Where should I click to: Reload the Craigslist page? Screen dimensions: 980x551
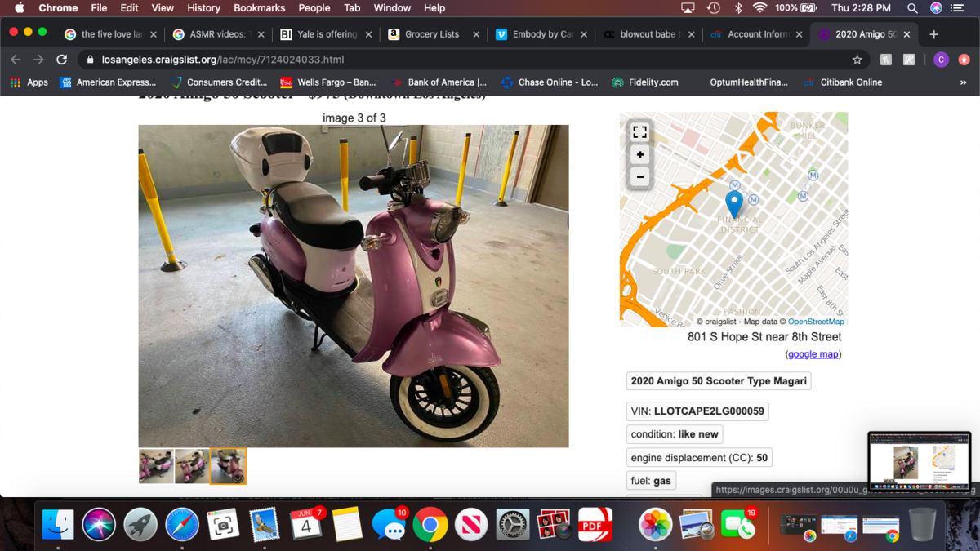click(61, 60)
